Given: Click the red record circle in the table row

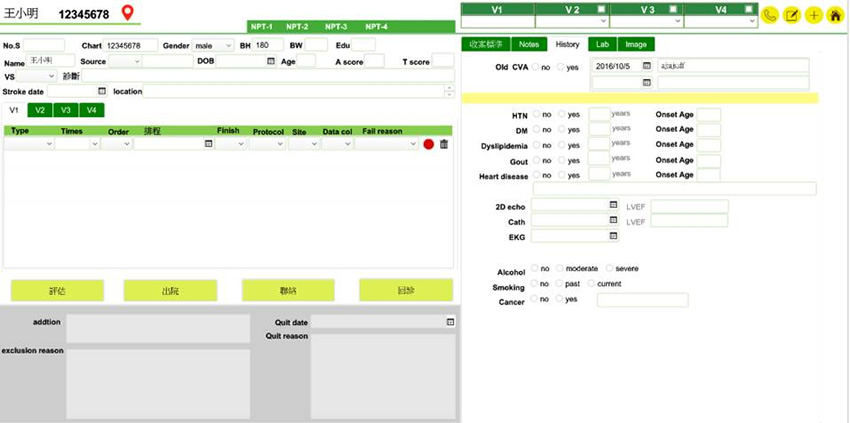Looking at the screenshot, I should pos(429,144).
